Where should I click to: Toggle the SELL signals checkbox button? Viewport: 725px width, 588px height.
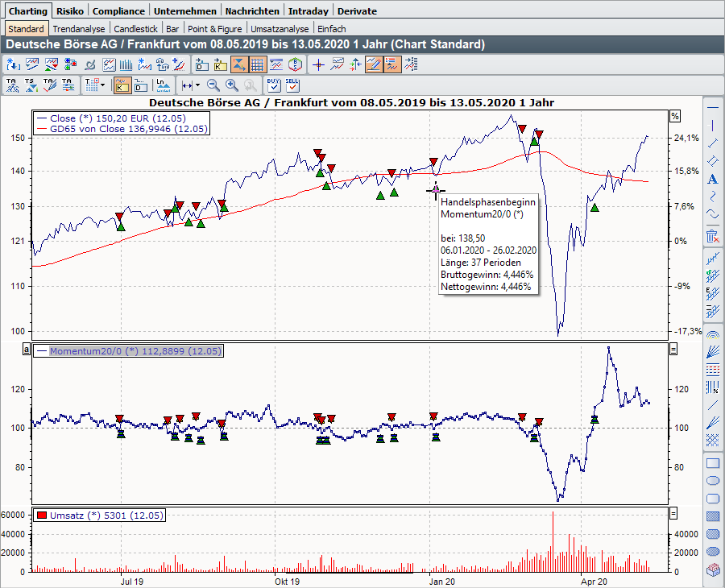[292, 85]
